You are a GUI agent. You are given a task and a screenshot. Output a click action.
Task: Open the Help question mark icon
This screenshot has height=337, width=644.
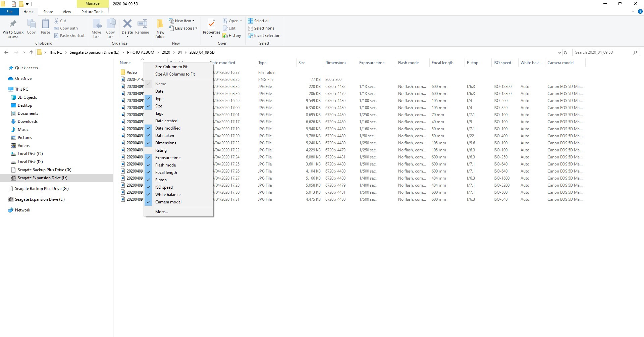coord(640,11)
